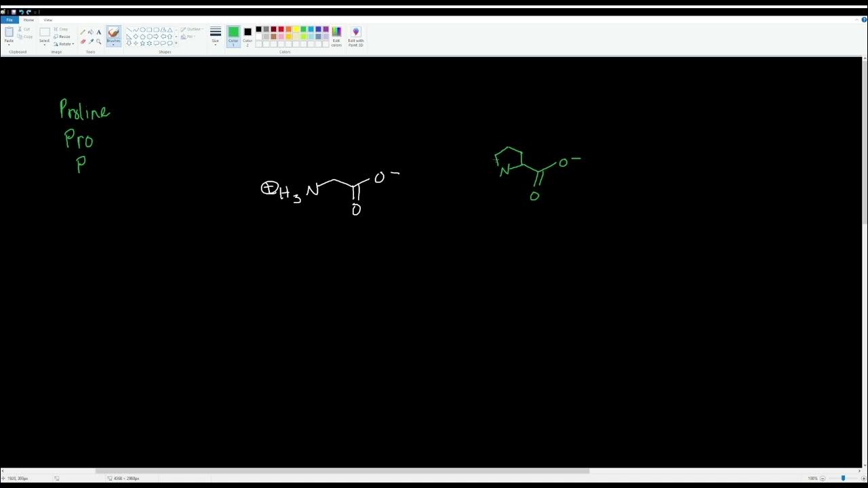Image resolution: width=868 pixels, height=488 pixels.
Task: Select the Five-point star shape
Action: pyautogui.click(x=142, y=43)
